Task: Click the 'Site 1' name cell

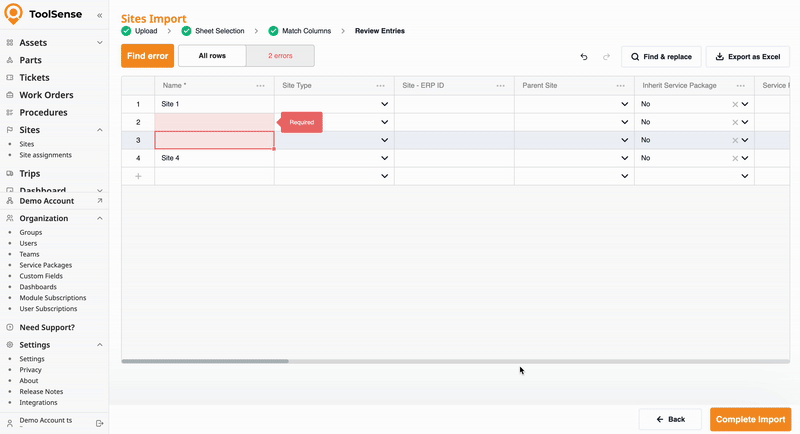Action: 214,104
